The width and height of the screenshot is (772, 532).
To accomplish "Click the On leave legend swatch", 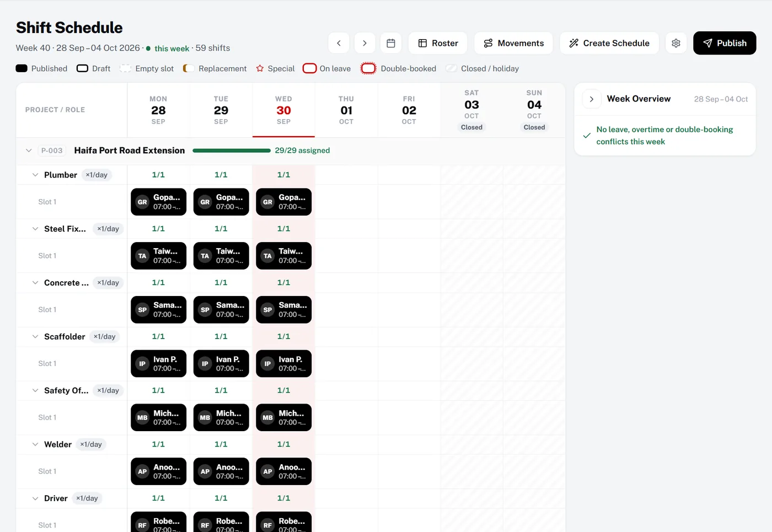I will tap(310, 68).
